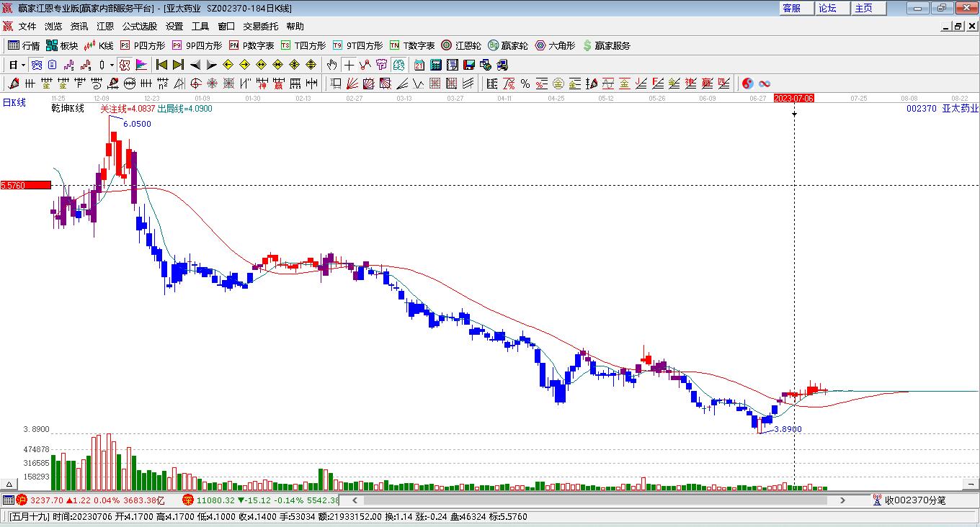The image size is (980, 527).
Task: Click the infinity loop icon
Action: tap(765, 84)
